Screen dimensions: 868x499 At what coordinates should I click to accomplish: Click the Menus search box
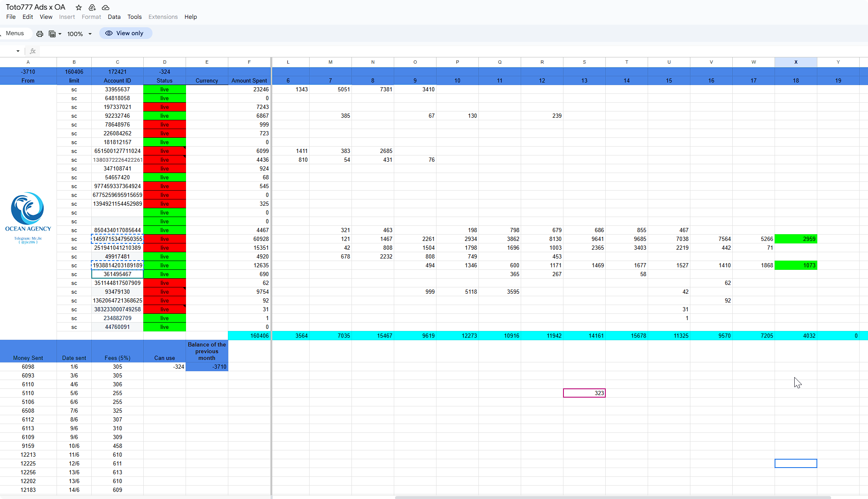(15, 33)
